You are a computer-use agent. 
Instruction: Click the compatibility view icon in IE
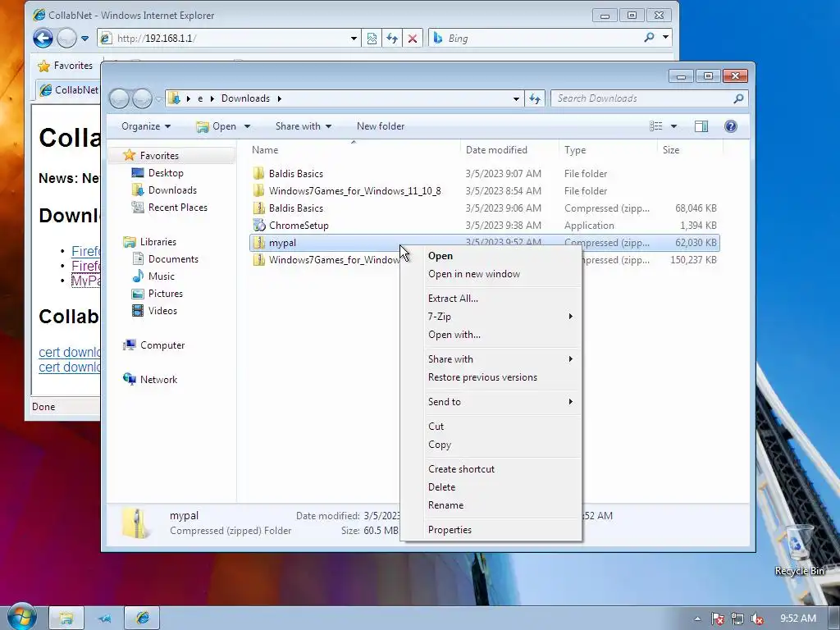tap(372, 39)
